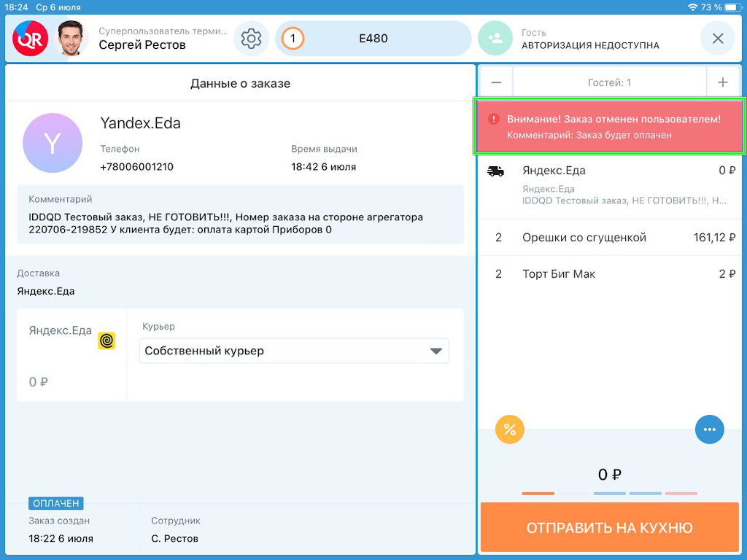
Task: Select the 'Орешки со сгущенкой' order item
Action: [609, 238]
